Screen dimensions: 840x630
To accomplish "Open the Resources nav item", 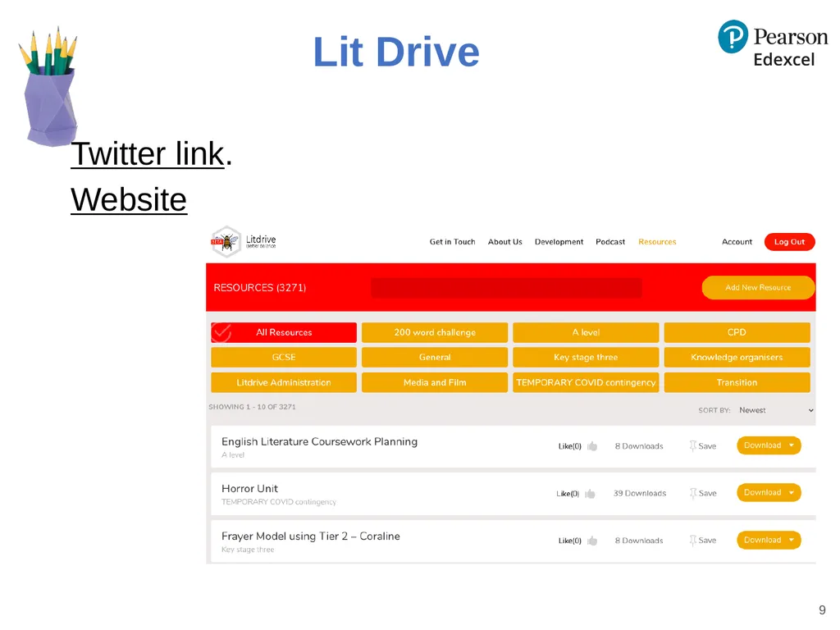I will pos(657,242).
